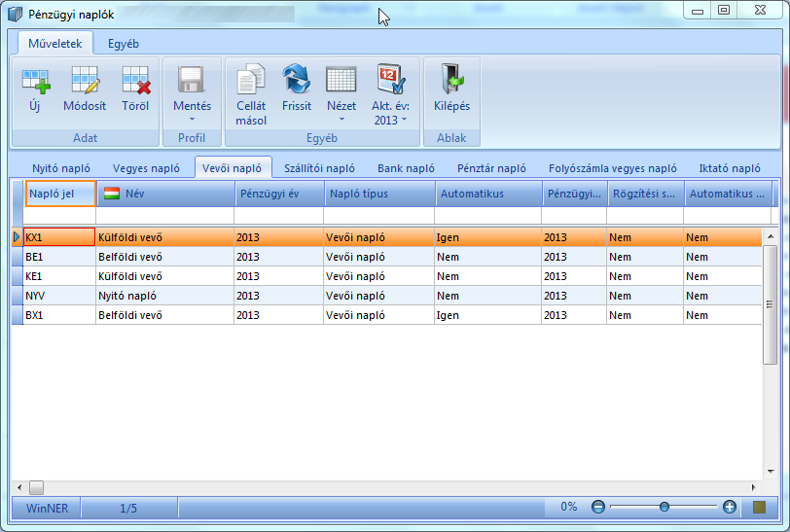This screenshot has width=790, height=532.
Task: Click the vertical scrollbar up arrow
Action: coord(771,236)
